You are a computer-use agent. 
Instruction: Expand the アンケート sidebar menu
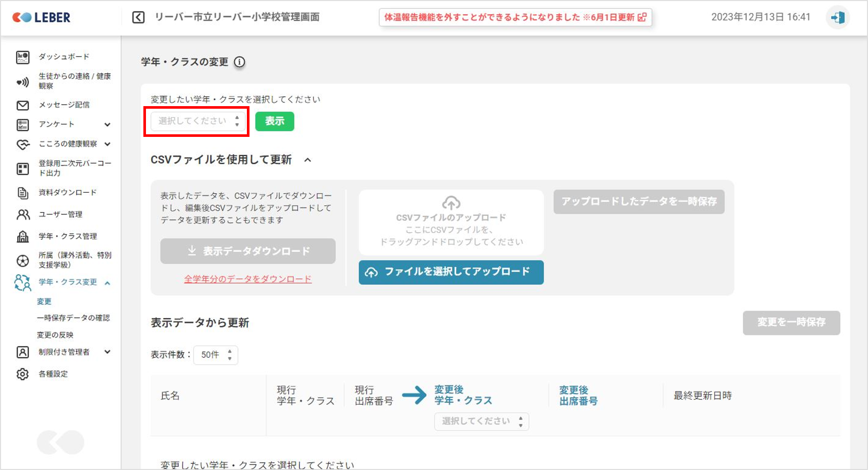[x=107, y=125]
